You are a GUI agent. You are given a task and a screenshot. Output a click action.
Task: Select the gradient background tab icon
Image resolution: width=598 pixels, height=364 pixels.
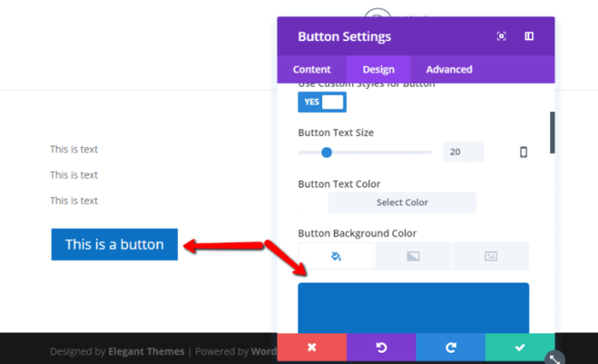413,256
